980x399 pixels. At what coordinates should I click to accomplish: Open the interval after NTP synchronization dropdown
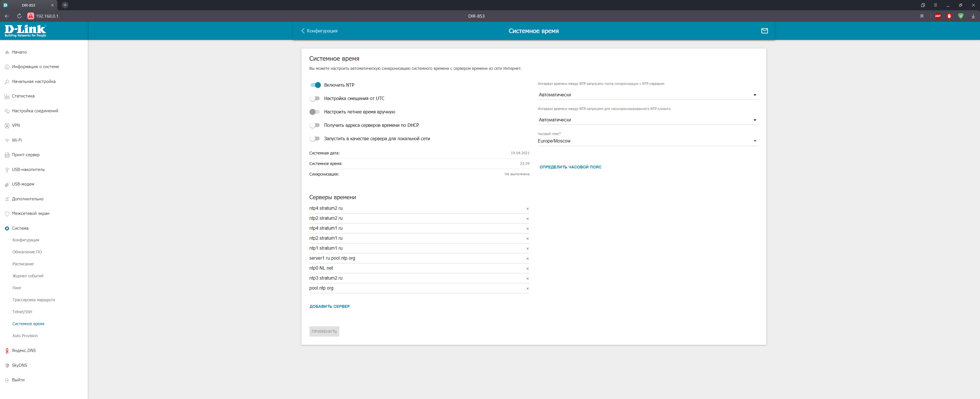click(648, 95)
